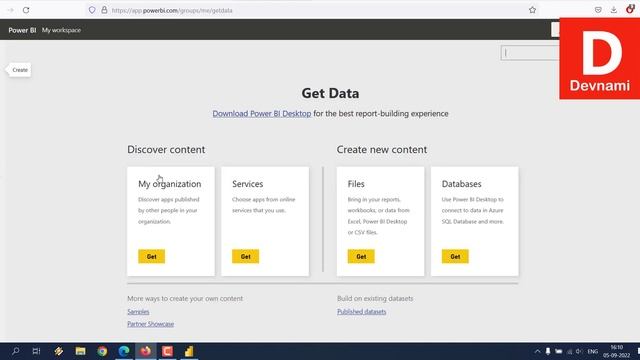The height and width of the screenshot is (360, 640).
Task: Open My workspace in the header
Action: [61, 30]
